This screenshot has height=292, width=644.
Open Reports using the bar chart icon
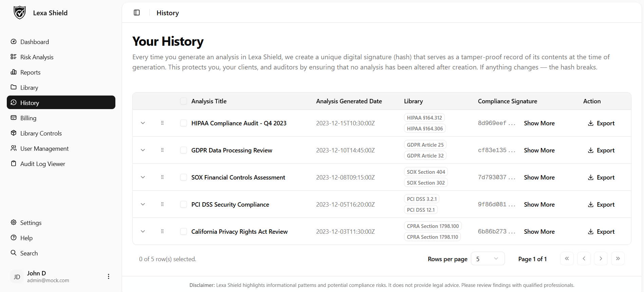pos(14,72)
